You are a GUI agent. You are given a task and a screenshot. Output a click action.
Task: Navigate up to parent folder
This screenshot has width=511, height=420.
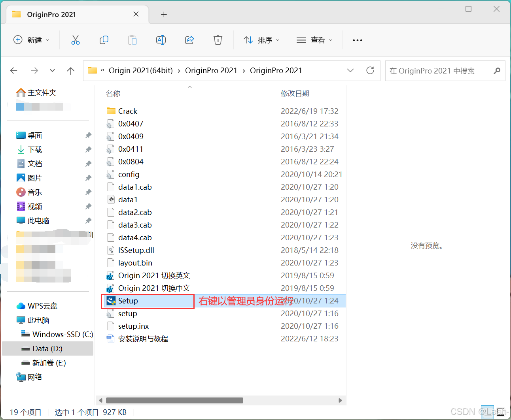[x=70, y=70]
